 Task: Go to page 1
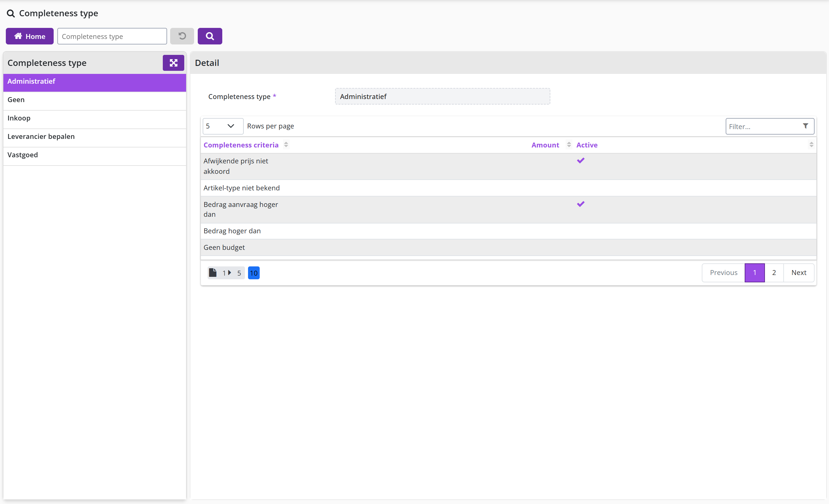(x=755, y=273)
